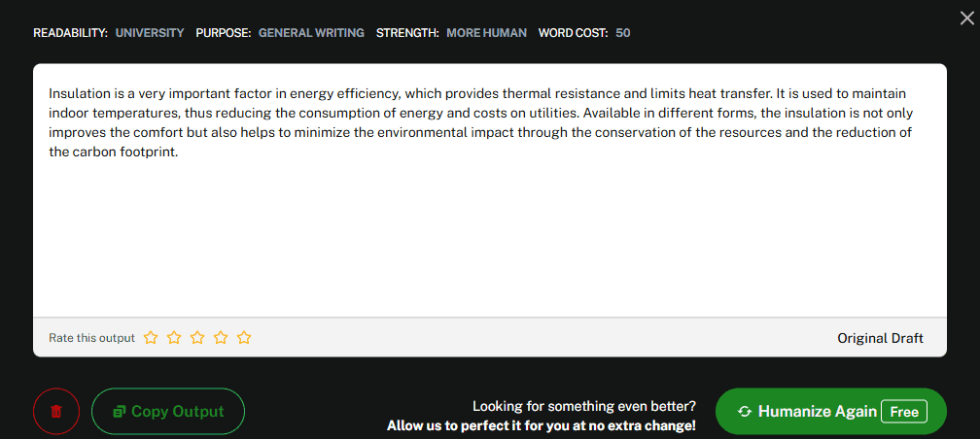The image size is (980, 439).
Task: Click the copy icon in Copy Output
Action: [120, 412]
